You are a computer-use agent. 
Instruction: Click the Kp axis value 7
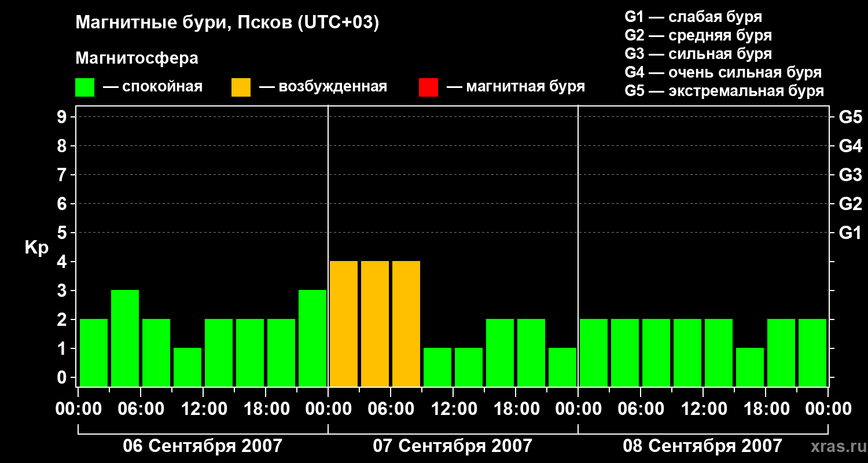coord(63,175)
